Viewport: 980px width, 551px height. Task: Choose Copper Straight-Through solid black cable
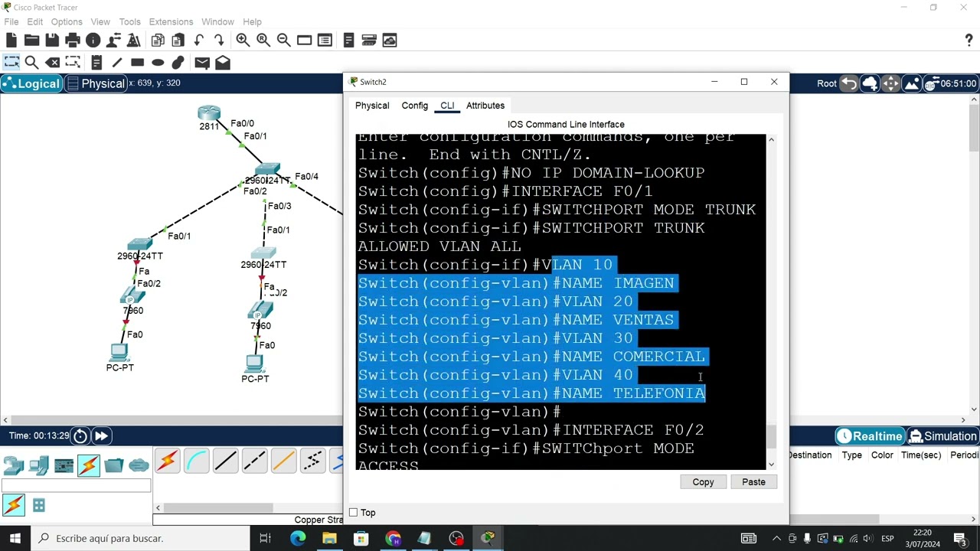coord(225,461)
